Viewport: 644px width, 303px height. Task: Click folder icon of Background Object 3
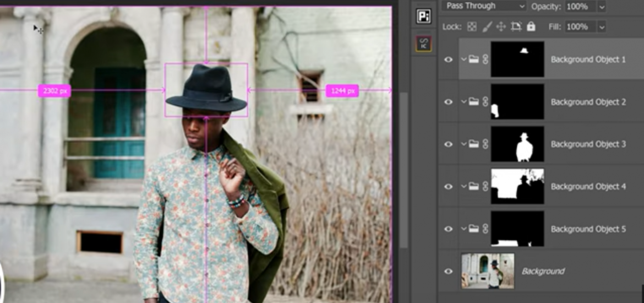tap(473, 144)
